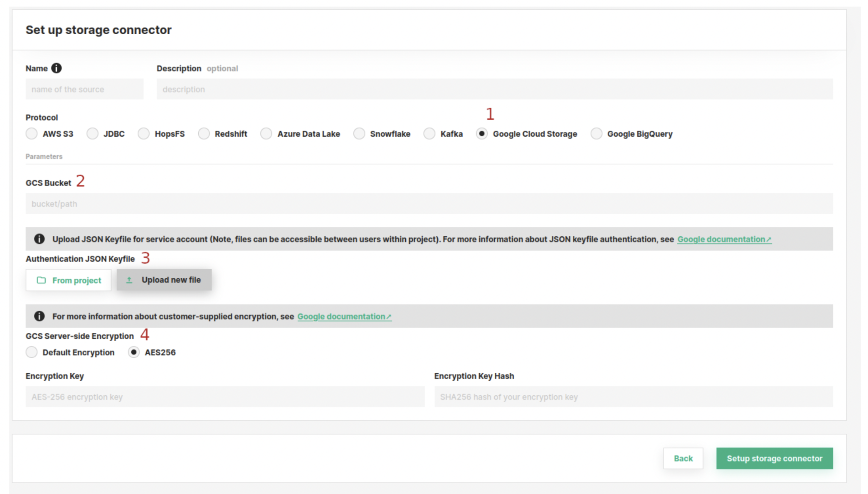Viewport: 868px width, 494px height.
Task: Click the GCS Bucket path field
Action: coord(429,204)
